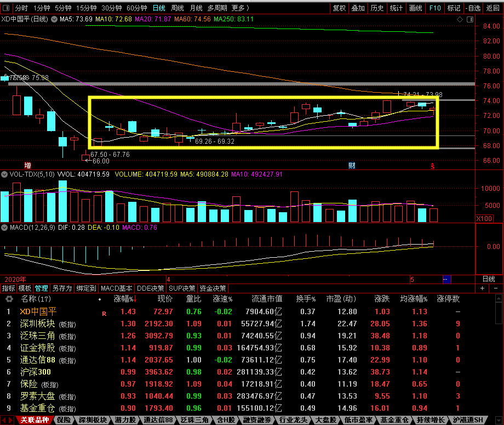The width and height of the screenshot is (504, 425).
Task: Click the X100 volume multiplier label
Action: tap(484, 219)
